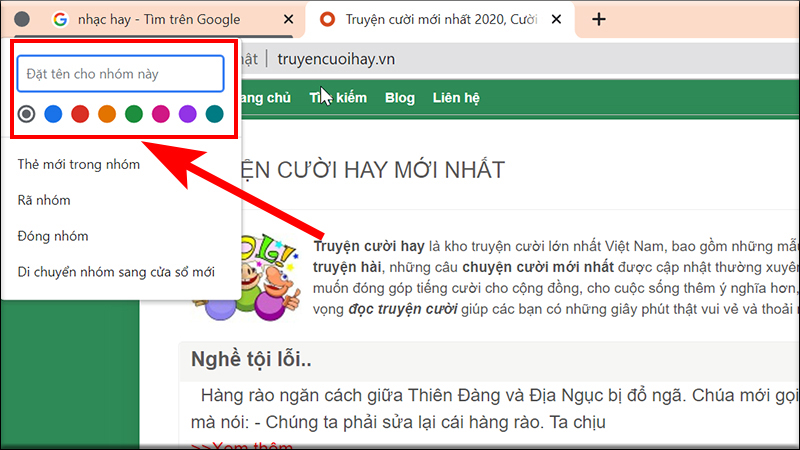The width and height of the screenshot is (800, 450).
Task: Open the 'Nghề tội lỗi..' story heading
Action: tap(251, 360)
